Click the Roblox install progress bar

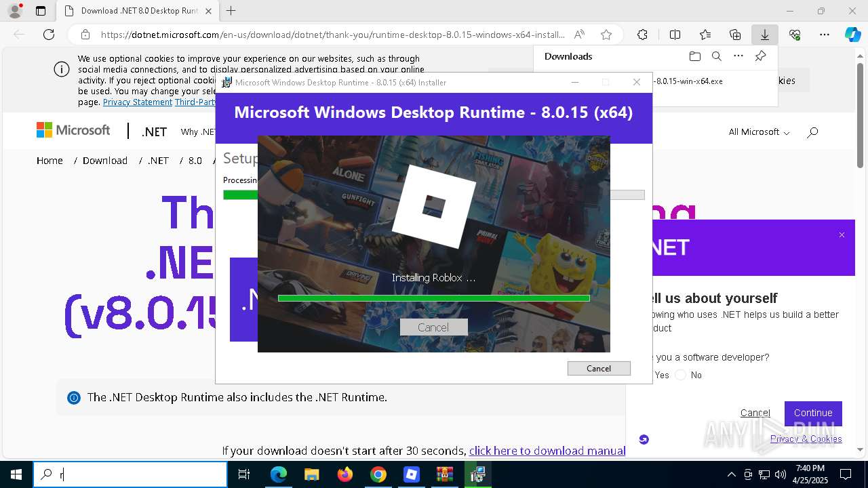433,298
